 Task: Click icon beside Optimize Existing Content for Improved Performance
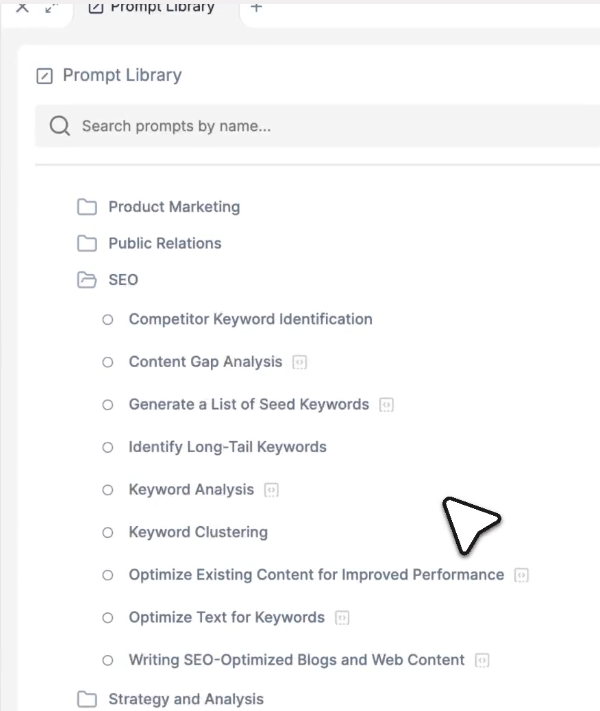point(521,575)
